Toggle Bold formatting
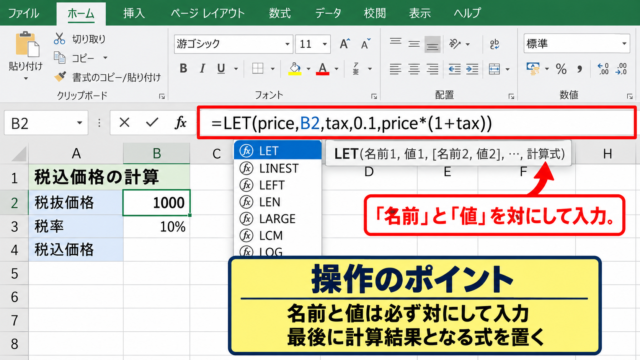 [183, 69]
